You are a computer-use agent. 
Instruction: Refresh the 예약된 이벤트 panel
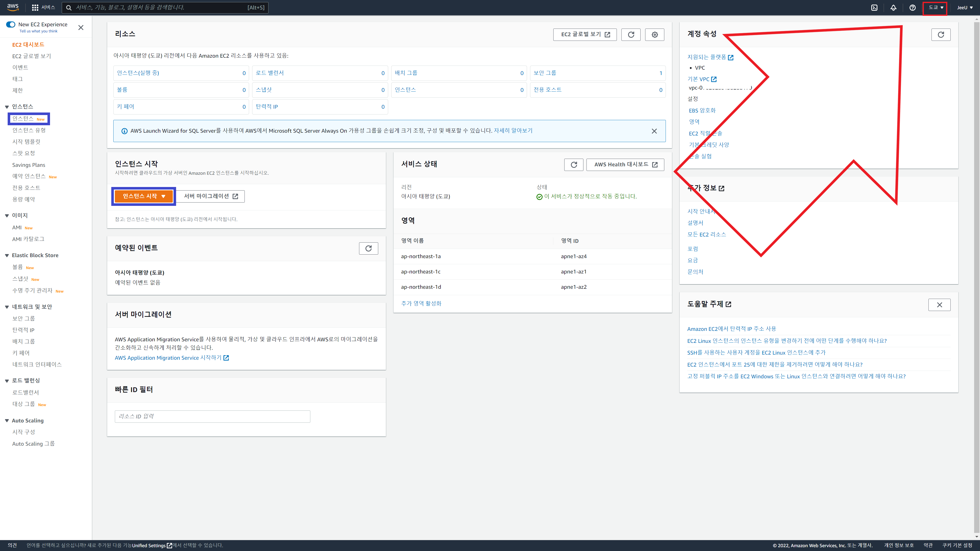click(x=368, y=248)
